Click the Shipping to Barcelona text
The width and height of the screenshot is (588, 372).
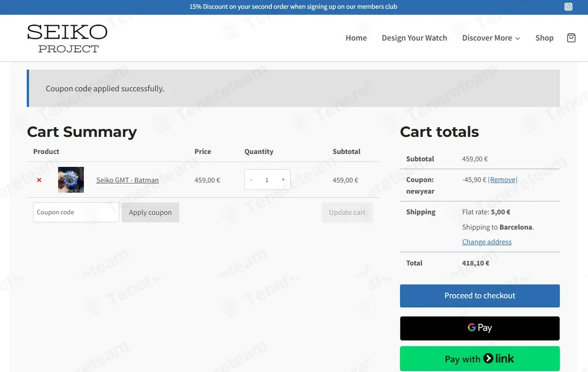pyautogui.click(x=498, y=227)
